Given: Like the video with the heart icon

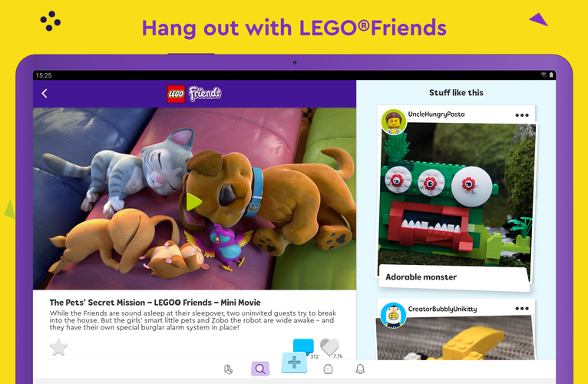Looking at the screenshot, I should (x=329, y=346).
